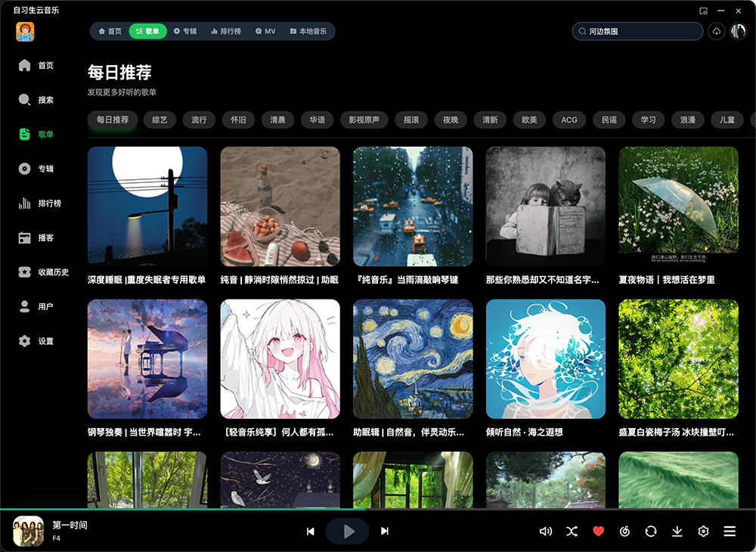The width and height of the screenshot is (756, 552).
Task: Click the 河边氛围 search field
Action: [x=638, y=31]
